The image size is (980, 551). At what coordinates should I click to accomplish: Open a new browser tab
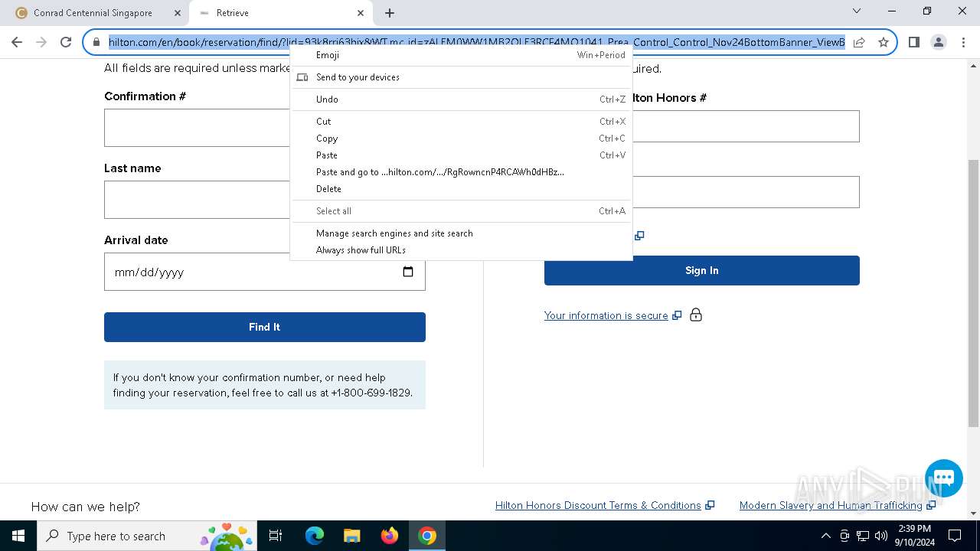click(390, 13)
